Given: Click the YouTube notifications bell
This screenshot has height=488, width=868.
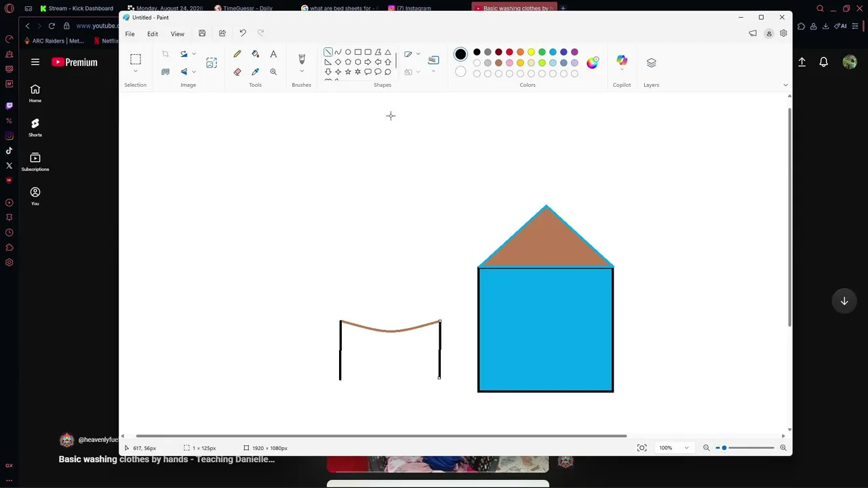Looking at the screenshot, I should (x=823, y=62).
